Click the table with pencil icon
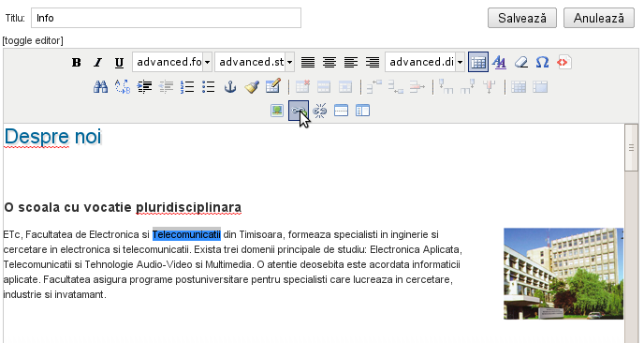644x343 pixels. pos(272,86)
